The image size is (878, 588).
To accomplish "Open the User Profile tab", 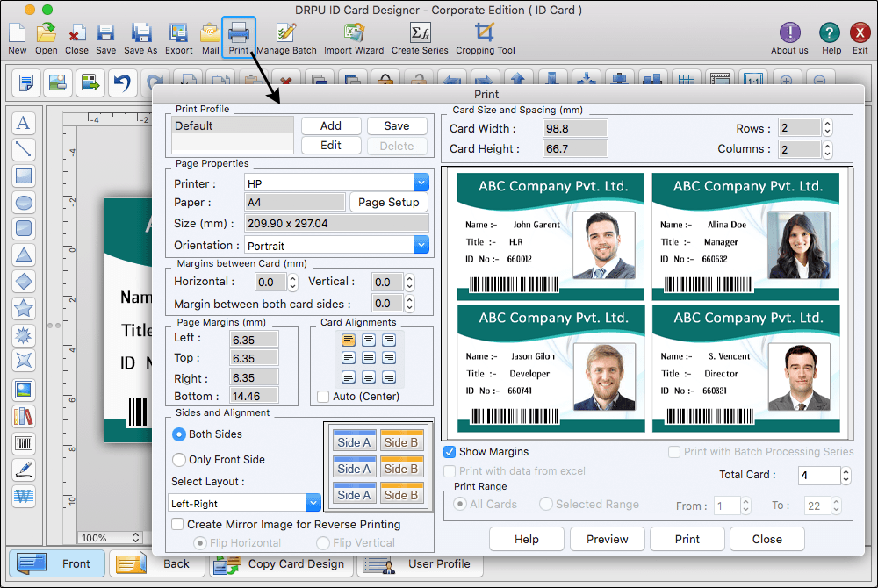I will tap(420, 563).
